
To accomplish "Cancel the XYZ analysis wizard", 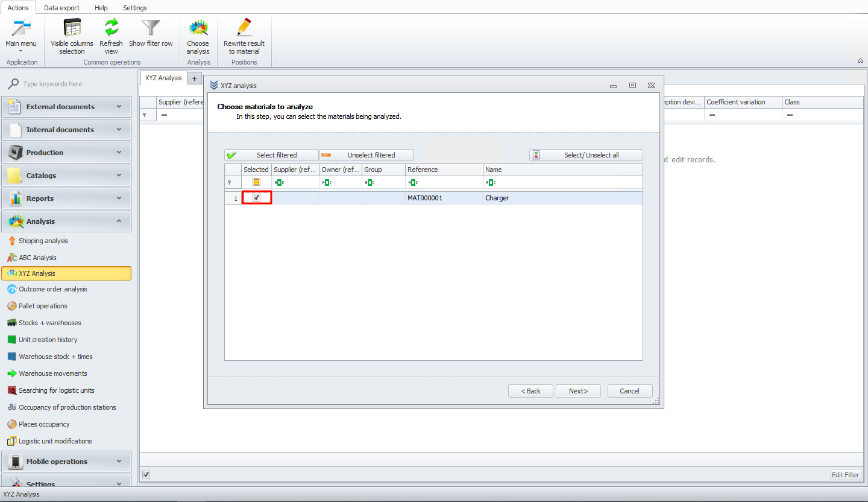I will (630, 391).
